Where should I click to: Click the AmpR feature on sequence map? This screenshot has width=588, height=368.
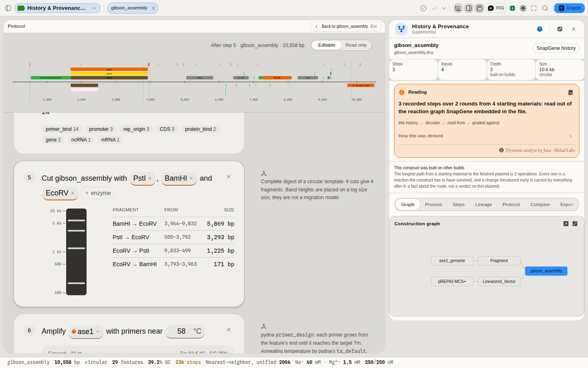coord(277,78)
